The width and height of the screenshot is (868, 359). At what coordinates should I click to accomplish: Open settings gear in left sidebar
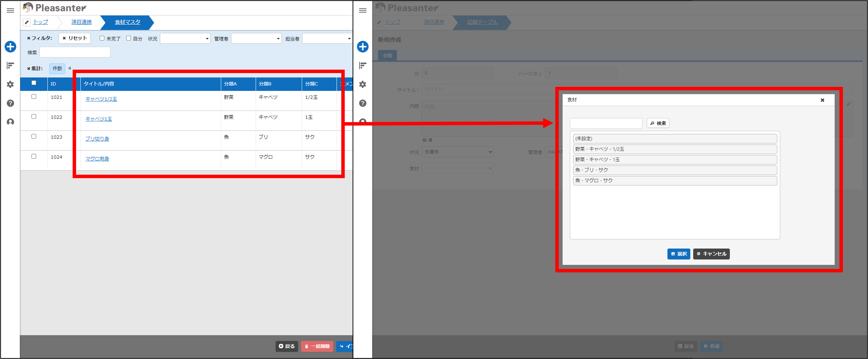(x=10, y=84)
